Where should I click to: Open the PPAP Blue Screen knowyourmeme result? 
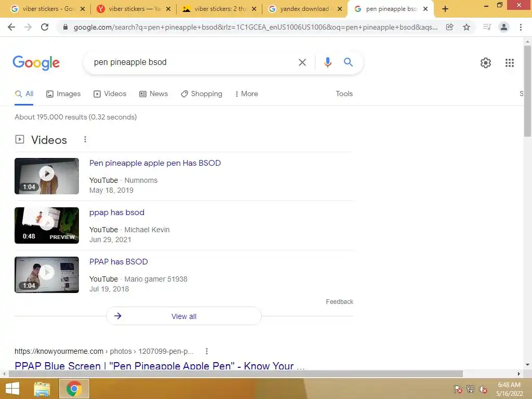click(x=159, y=366)
